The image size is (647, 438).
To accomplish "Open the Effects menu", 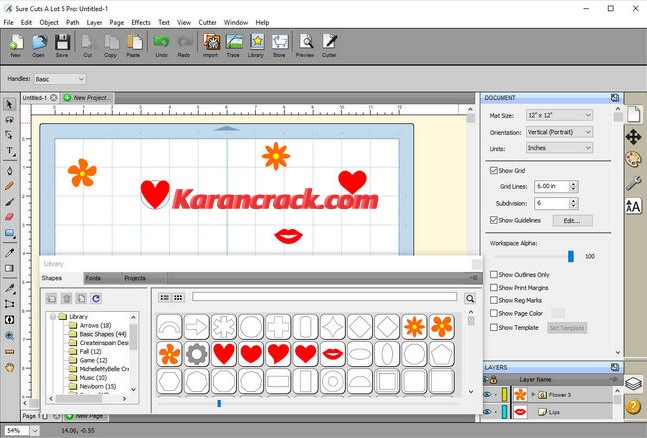I will (x=141, y=22).
